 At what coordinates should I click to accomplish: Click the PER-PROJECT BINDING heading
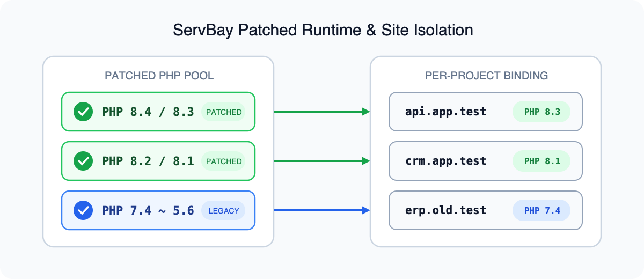click(x=486, y=76)
